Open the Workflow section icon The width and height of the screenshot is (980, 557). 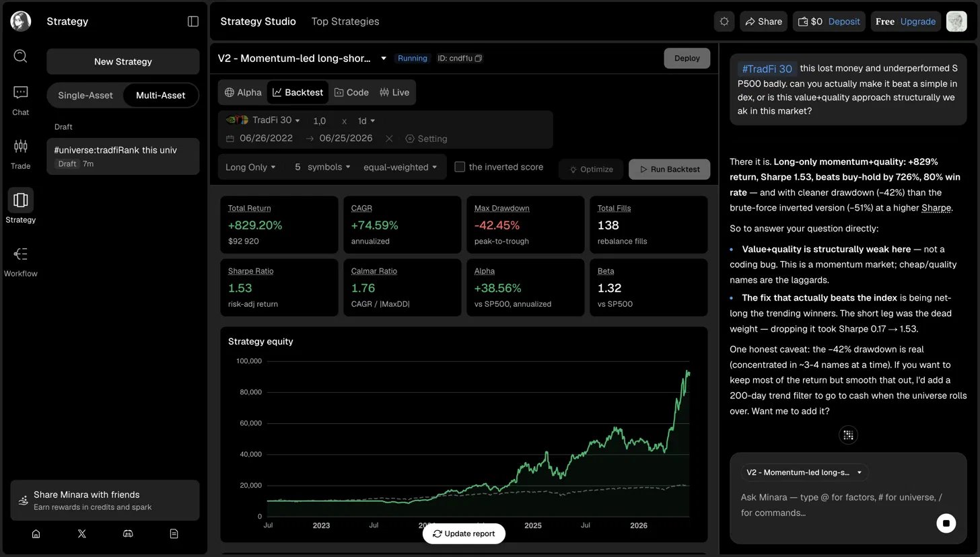click(x=20, y=261)
